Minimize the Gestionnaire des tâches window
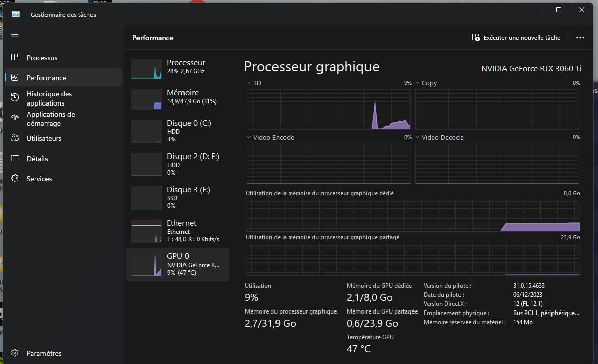This screenshot has width=598, height=364. pos(536,10)
